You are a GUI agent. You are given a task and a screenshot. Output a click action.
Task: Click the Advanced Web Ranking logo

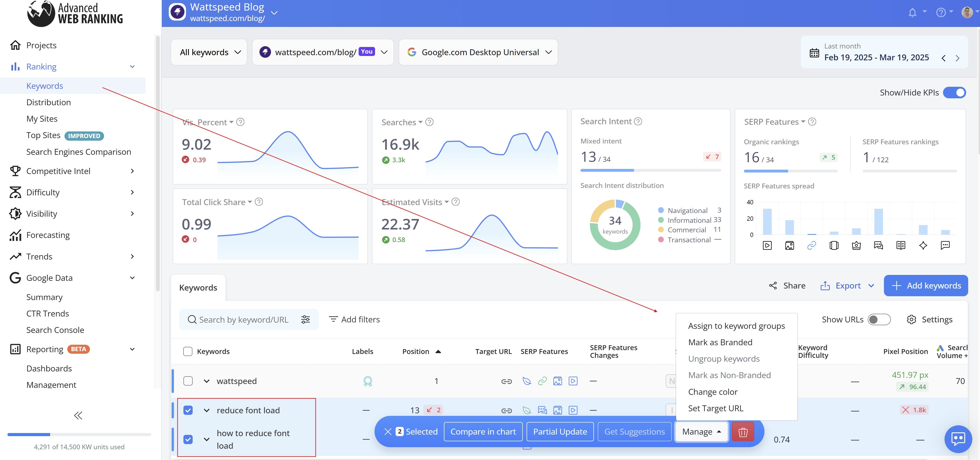pos(75,14)
